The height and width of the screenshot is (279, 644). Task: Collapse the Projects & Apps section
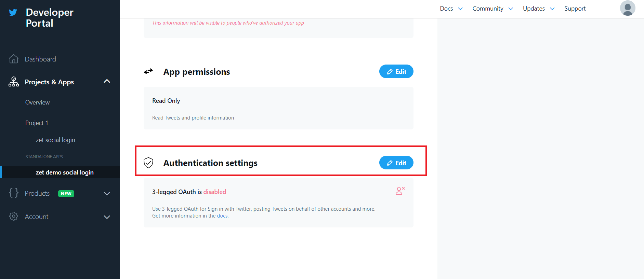(x=107, y=81)
